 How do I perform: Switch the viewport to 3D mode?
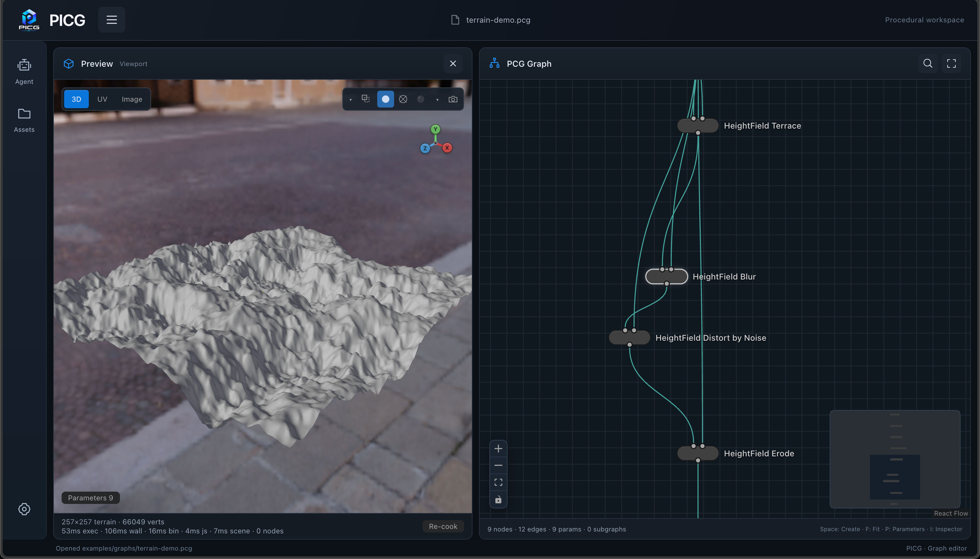(76, 99)
